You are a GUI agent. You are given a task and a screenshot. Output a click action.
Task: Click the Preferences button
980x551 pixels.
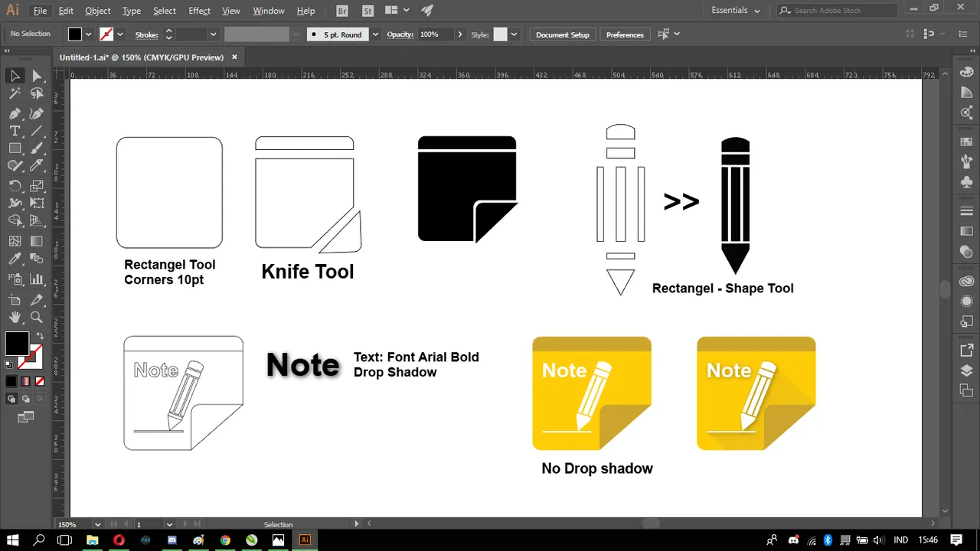pos(625,34)
